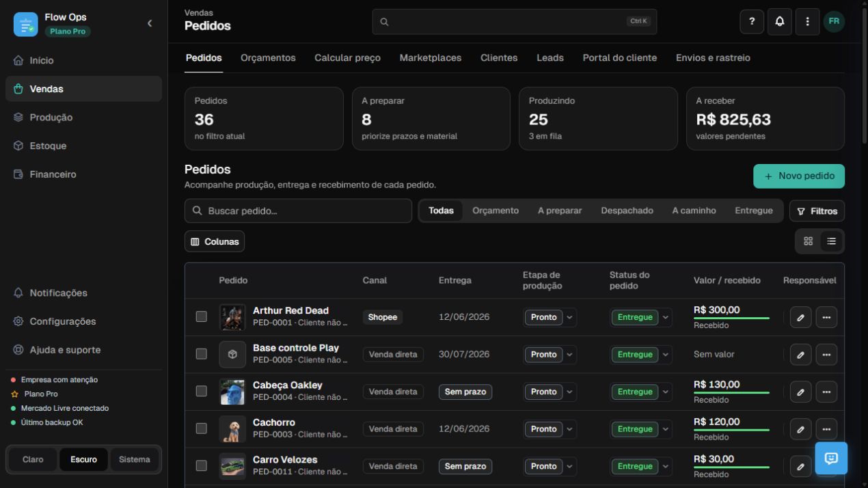Expand production stage dropdown for Arthur Red Dead
868x488 pixels.
(x=570, y=317)
